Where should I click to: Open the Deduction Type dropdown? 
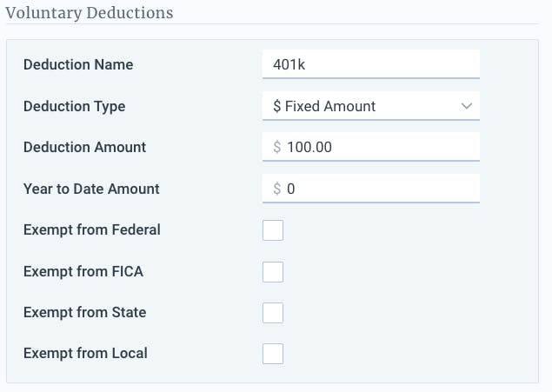[369, 106]
